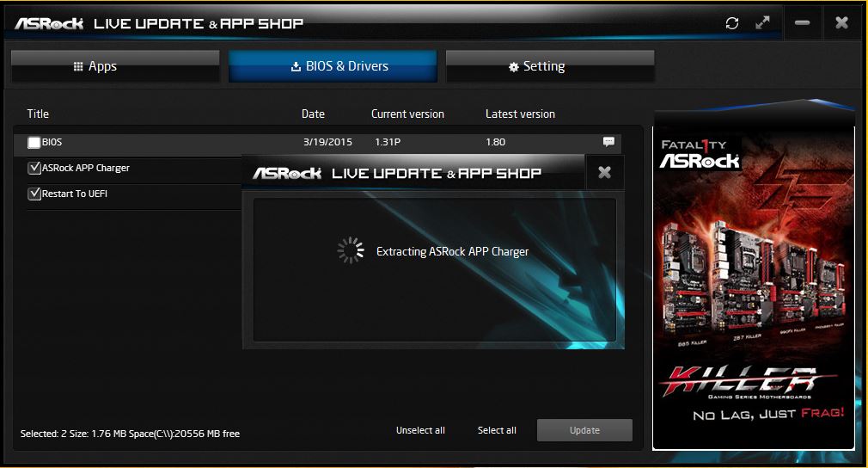This screenshot has width=868, height=468.
Task: Click the Update button
Action: click(584, 430)
